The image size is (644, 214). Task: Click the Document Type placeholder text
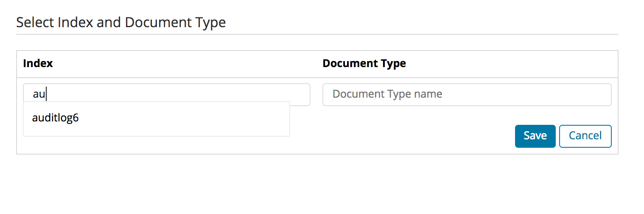click(x=387, y=94)
